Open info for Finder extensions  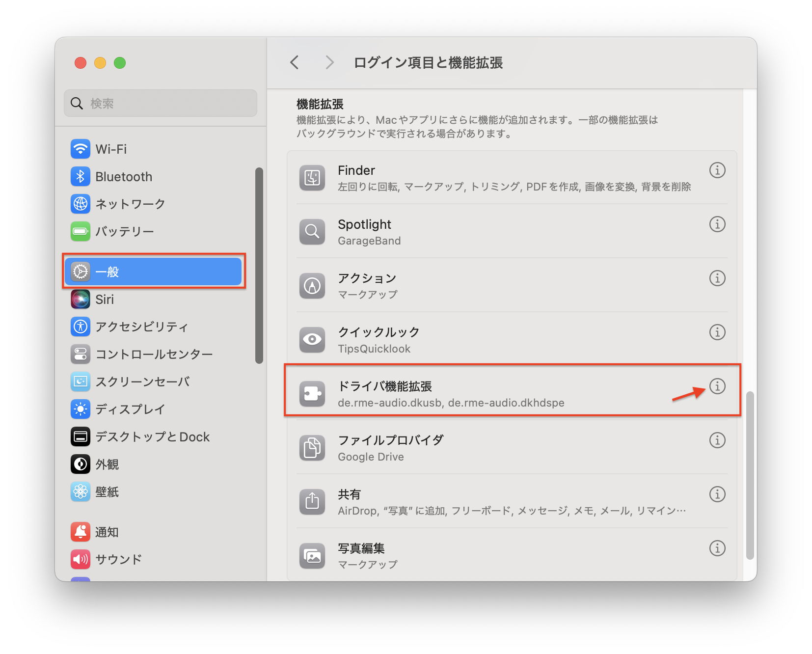click(717, 170)
